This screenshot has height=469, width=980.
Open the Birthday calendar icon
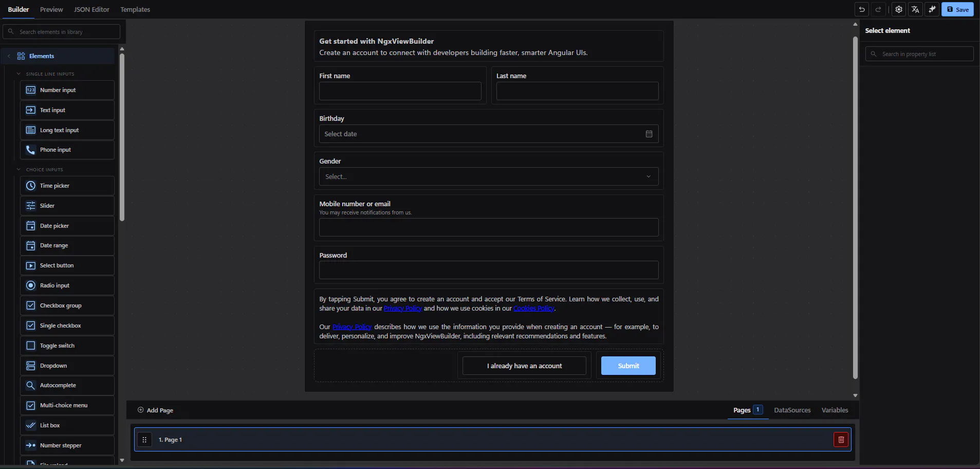click(x=649, y=134)
